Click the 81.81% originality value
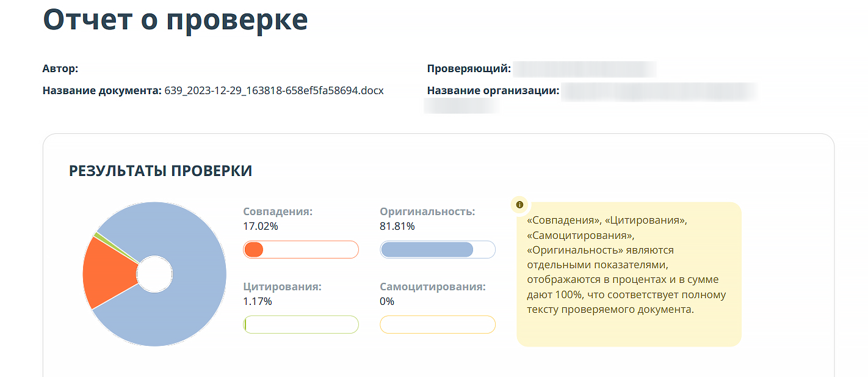 tap(397, 226)
